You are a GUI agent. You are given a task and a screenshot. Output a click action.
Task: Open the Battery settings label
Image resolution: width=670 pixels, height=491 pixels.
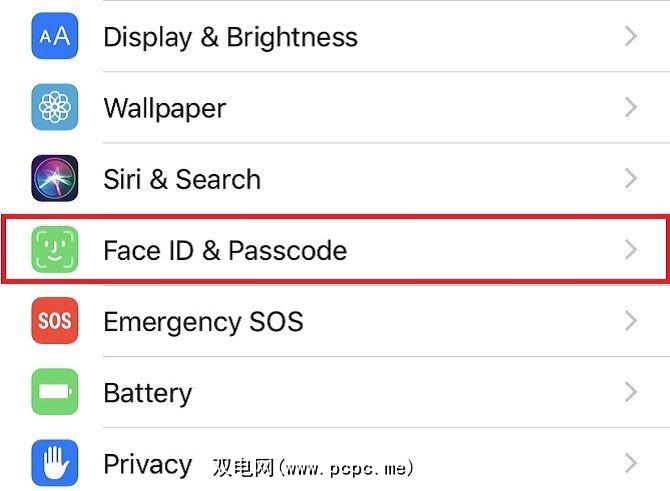tap(147, 392)
